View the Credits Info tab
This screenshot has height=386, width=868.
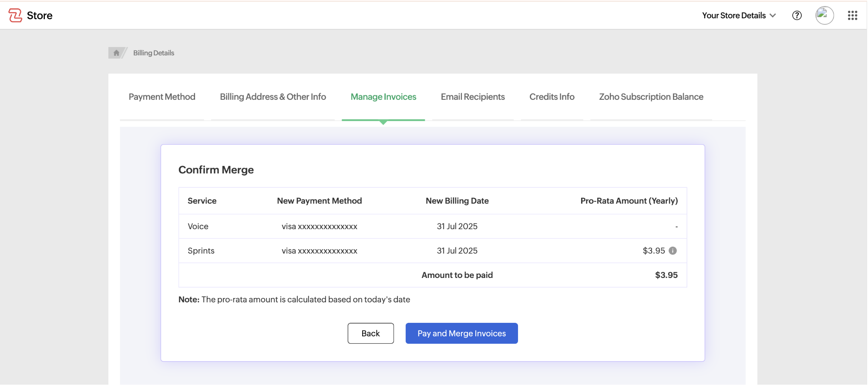(x=552, y=97)
